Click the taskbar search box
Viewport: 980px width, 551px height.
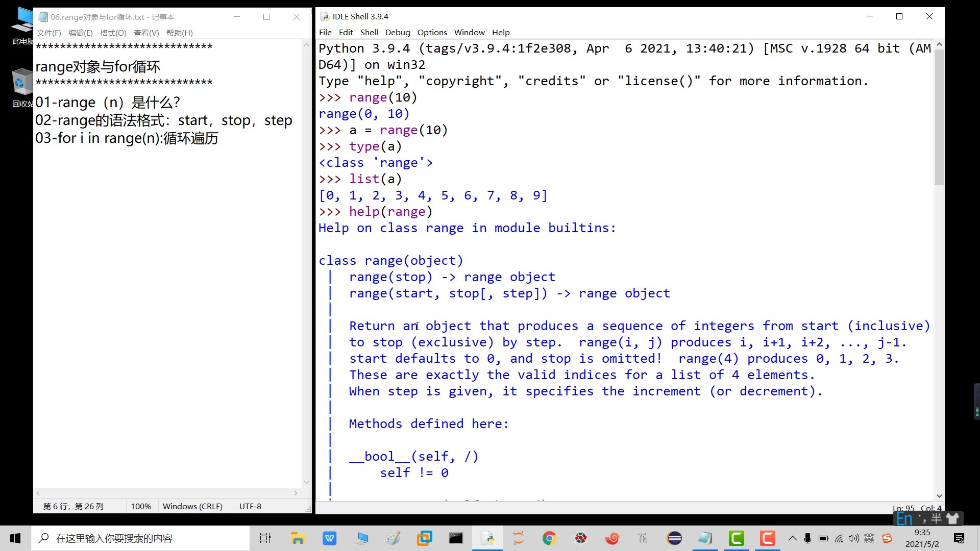140,538
